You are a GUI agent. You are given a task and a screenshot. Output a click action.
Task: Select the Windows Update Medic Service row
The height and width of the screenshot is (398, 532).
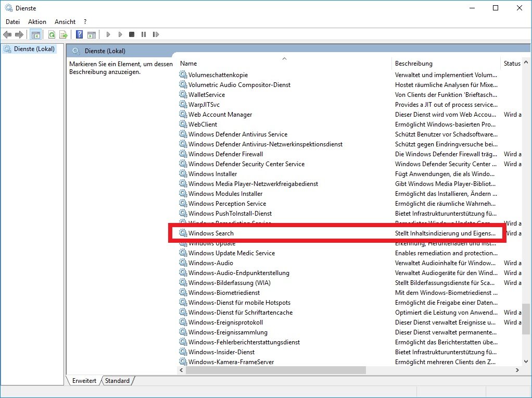click(x=231, y=253)
